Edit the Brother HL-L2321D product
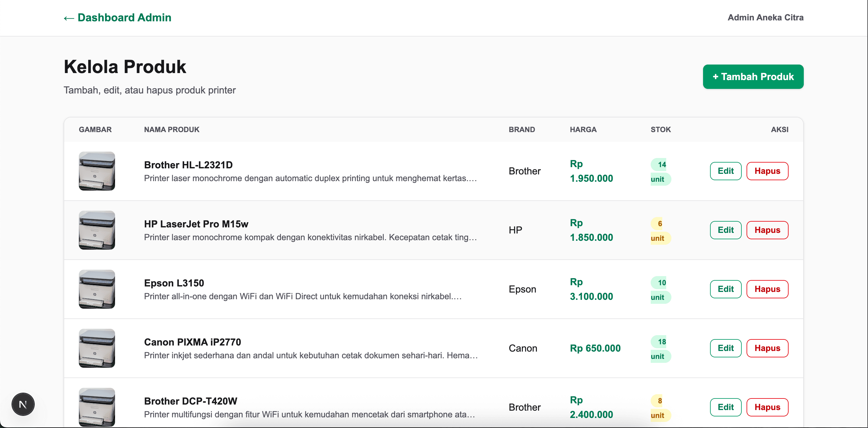868x428 pixels. pyautogui.click(x=726, y=171)
